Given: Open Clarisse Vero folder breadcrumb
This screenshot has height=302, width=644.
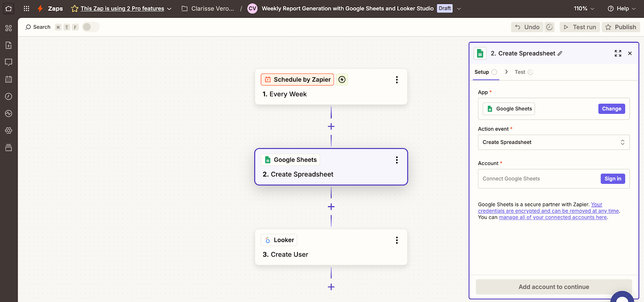Looking at the screenshot, I should point(208,8).
